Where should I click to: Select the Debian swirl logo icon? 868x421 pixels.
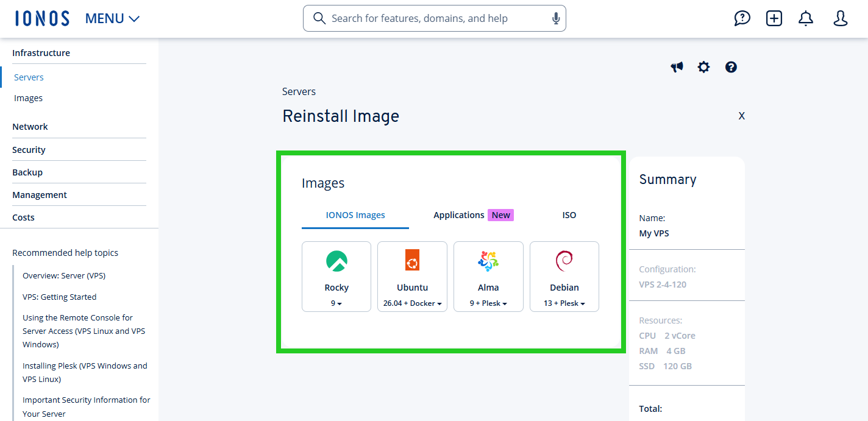[x=564, y=261]
